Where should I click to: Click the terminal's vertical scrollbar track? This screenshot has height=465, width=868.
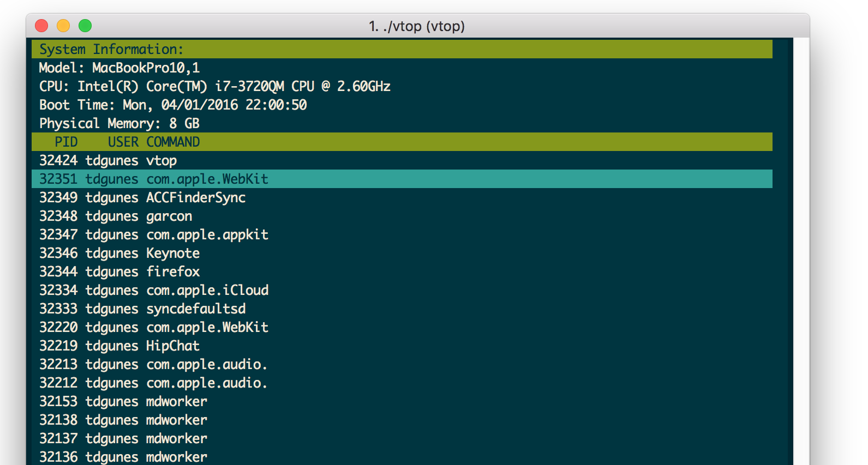pos(801,251)
